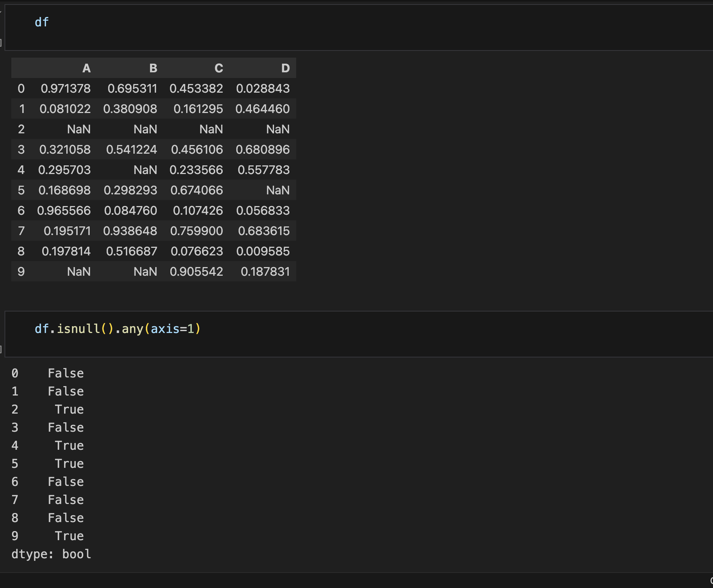
Task: Click the True output for index 9
Action: point(69,536)
